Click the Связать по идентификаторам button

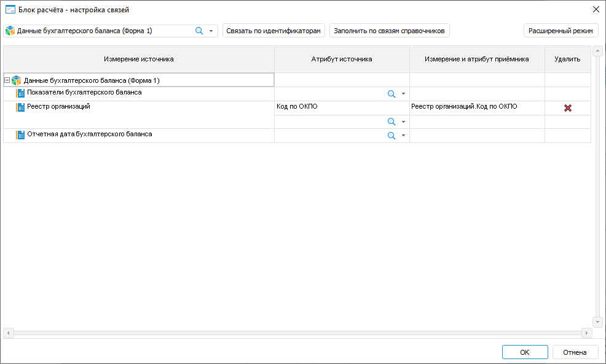(x=273, y=31)
